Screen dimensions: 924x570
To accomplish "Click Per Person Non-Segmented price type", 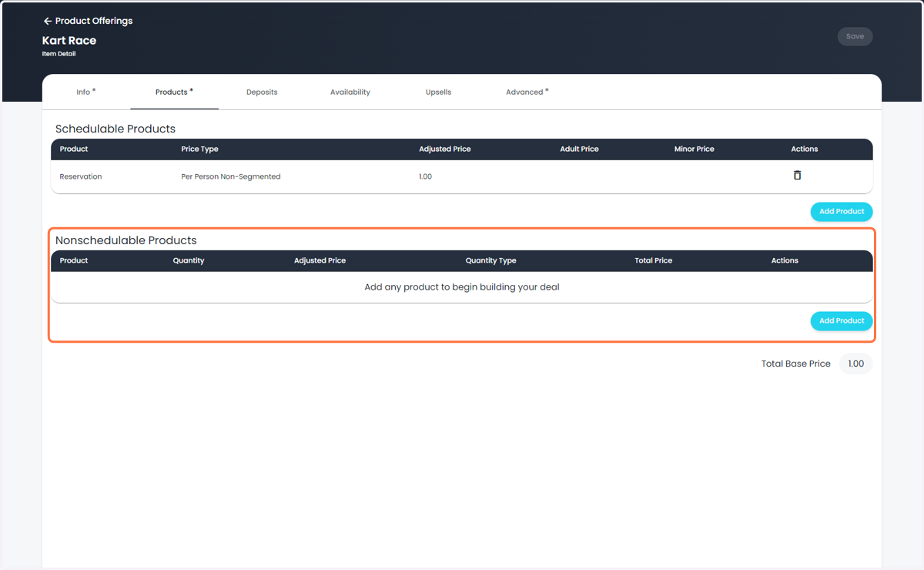I will [x=231, y=176].
